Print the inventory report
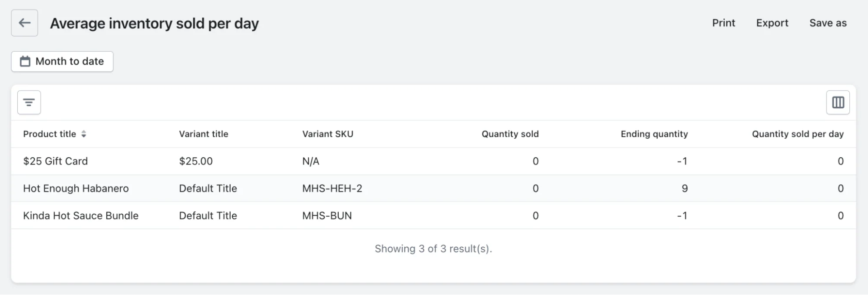Image resolution: width=868 pixels, height=295 pixels. tap(723, 23)
